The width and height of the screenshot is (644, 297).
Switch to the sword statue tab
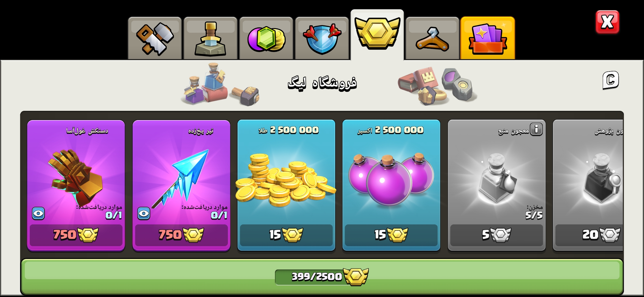pos(211,38)
